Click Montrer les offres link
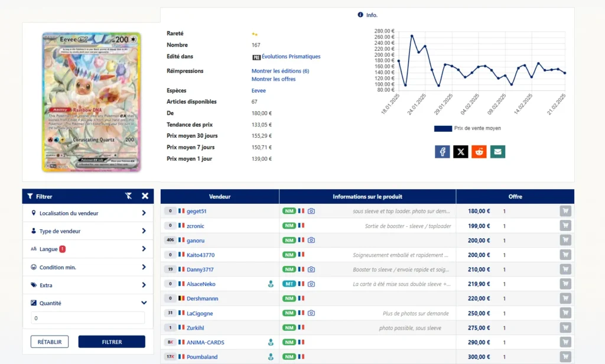Image resolution: width=605 pixels, height=364 pixels. (x=274, y=79)
